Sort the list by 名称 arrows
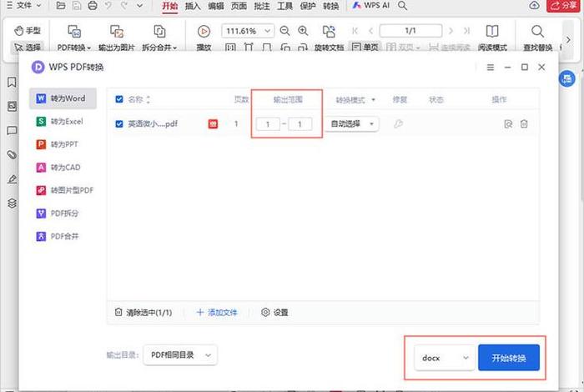 [x=148, y=99]
